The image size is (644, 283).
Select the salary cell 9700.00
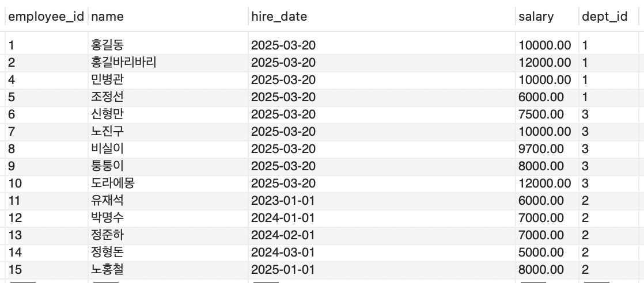[x=547, y=149]
